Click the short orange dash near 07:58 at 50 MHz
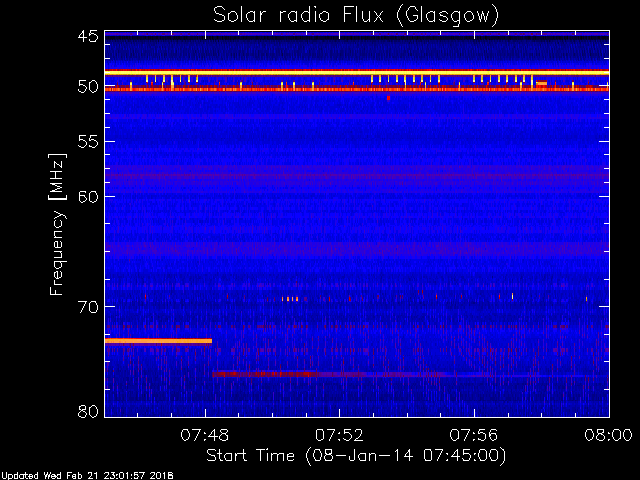The height and width of the screenshot is (480, 640). [x=541, y=83]
